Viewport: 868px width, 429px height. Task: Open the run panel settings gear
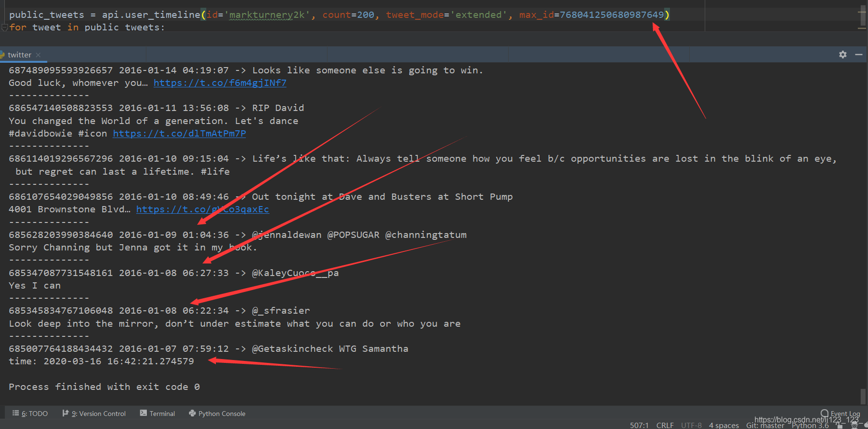(x=843, y=55)
